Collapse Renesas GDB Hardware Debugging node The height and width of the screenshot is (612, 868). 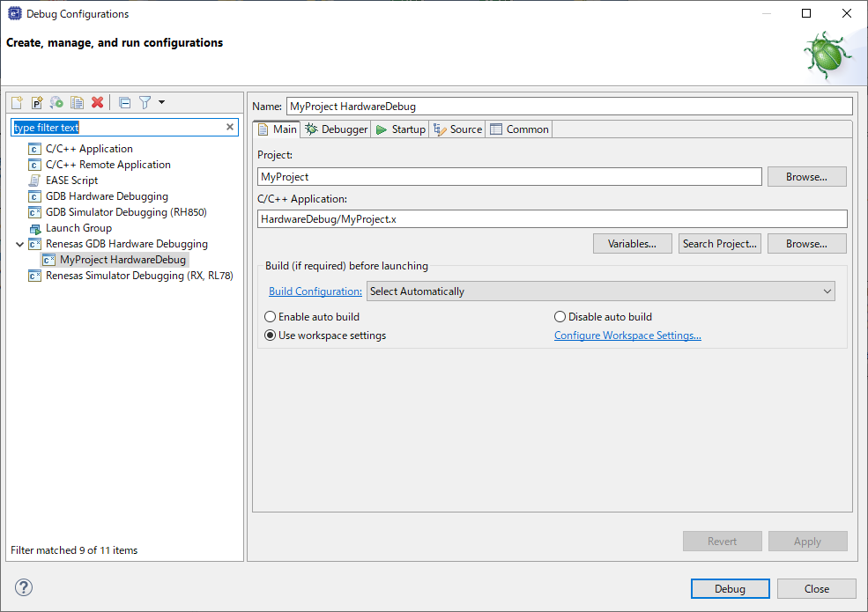click(x=20, y=244)
